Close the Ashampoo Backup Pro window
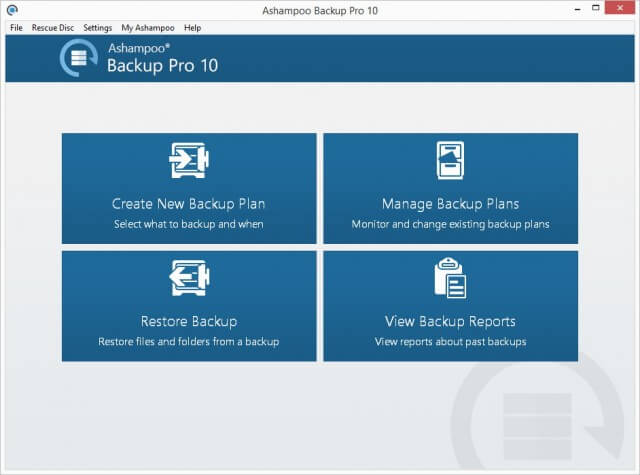The image size is (640, 475). click(x=620, y=8)
